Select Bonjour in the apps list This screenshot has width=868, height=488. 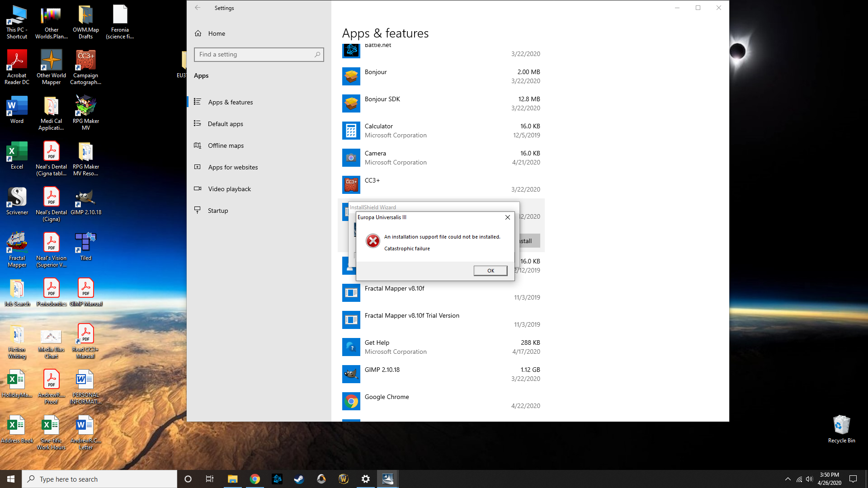[441, 76]
